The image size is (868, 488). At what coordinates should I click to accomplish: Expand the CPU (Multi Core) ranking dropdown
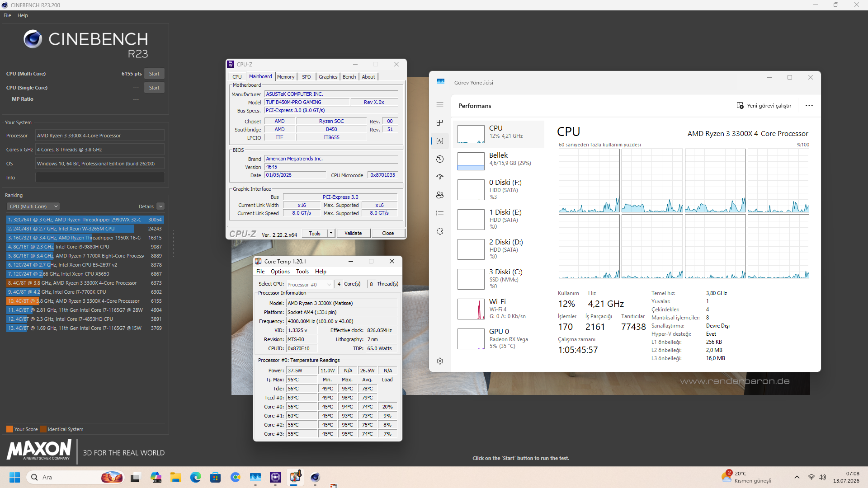(x=33, y=206)
